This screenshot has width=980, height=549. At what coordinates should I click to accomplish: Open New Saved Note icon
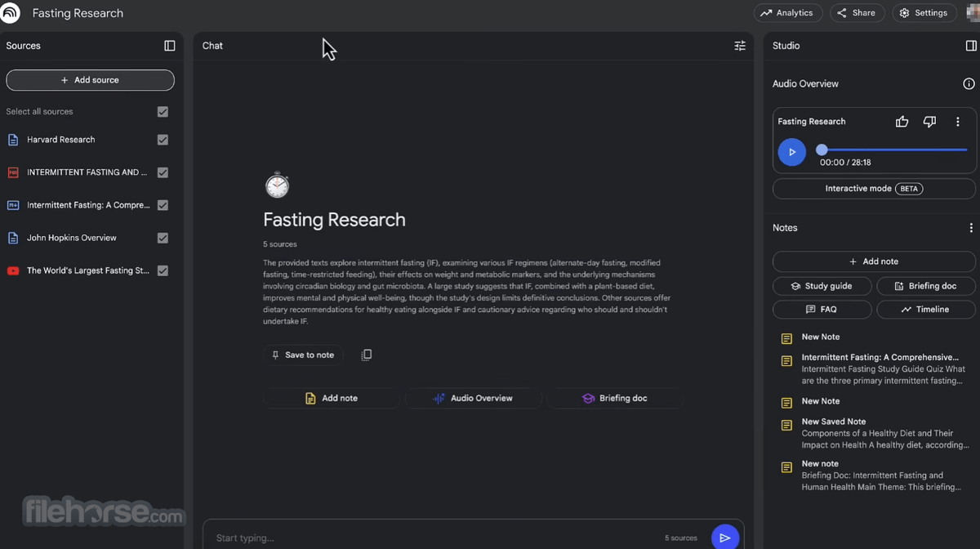pyautogui.click(x=786, y=426)
